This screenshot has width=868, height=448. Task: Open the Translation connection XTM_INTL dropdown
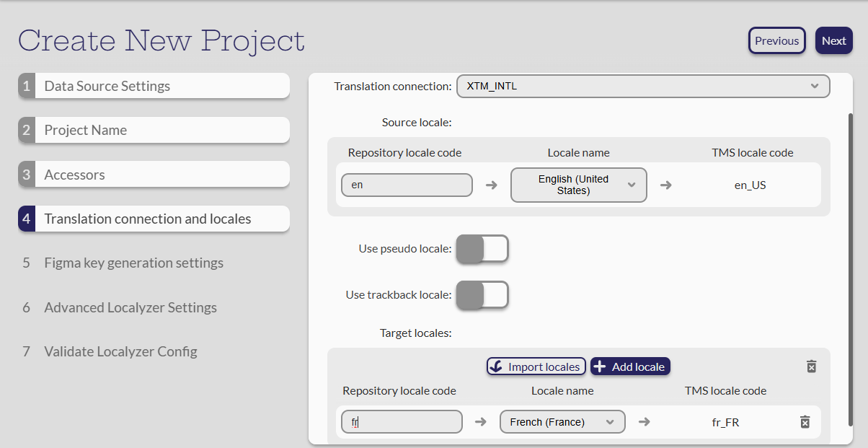pos(643,87)
